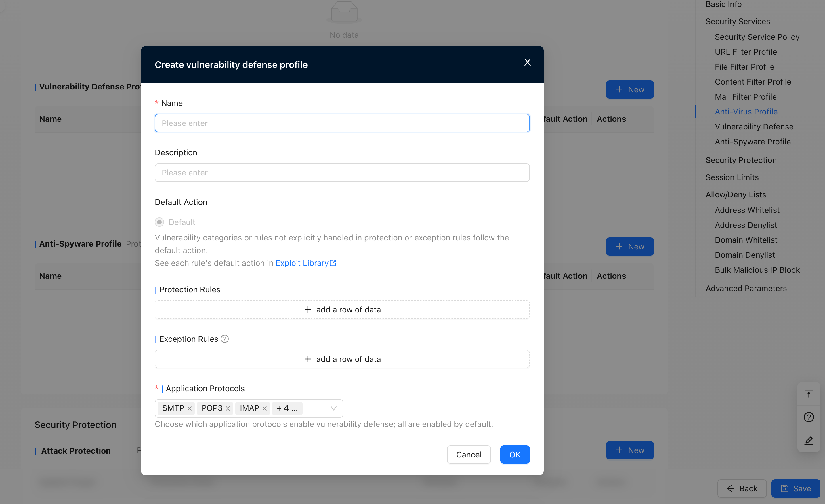This screenshot has height=504, width=825.
Task: Click the 'Attack Protection' heading
Action: (x=76, y=451)
